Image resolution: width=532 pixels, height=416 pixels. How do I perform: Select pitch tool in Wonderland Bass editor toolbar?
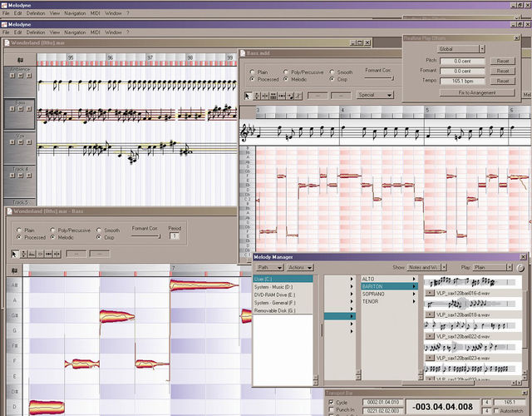pyautogui.click(x=24, y=254)
